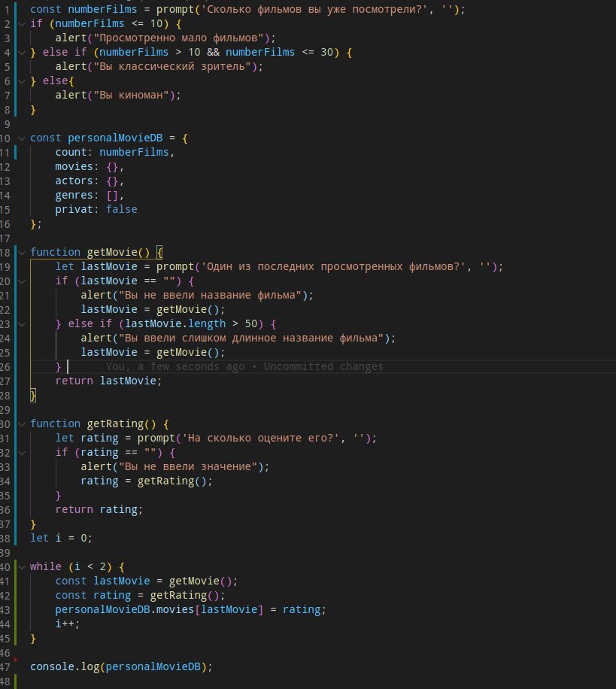Click the 'return lastMovie;' statement

click(x=108, y=381)
